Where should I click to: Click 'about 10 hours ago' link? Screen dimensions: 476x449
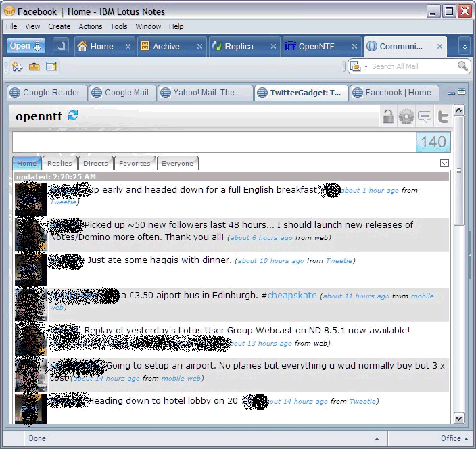[270, 261]
